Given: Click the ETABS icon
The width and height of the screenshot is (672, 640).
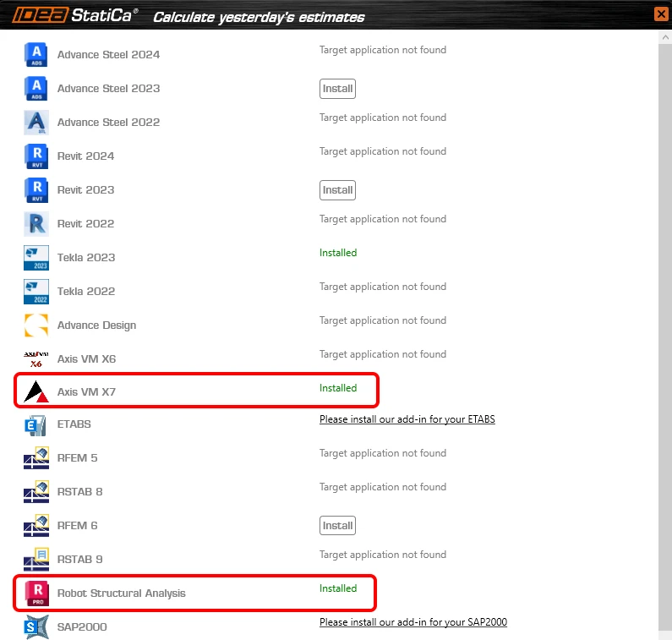Looking at the screenshot, I should [x=36, y=424].
